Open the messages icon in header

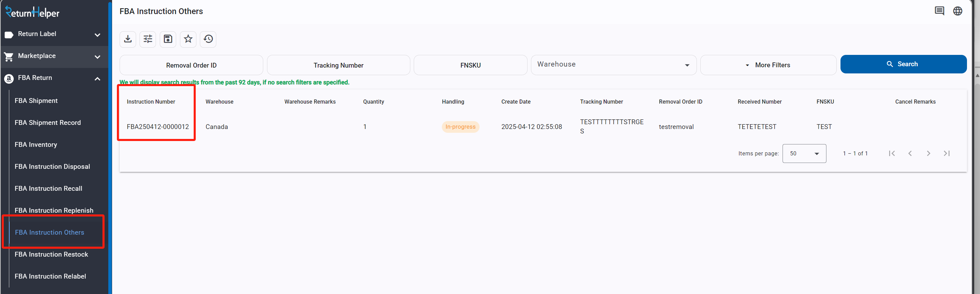point(939,11)
